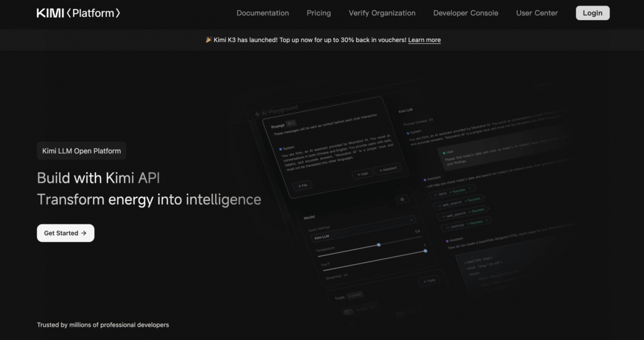This screenshot has width=644, height=340.
Task: Click the Login button
Action: click(x=592, y=13)
